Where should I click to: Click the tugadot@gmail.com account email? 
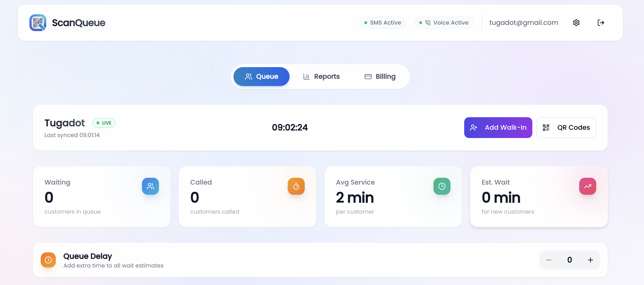(x=524, y=23)
